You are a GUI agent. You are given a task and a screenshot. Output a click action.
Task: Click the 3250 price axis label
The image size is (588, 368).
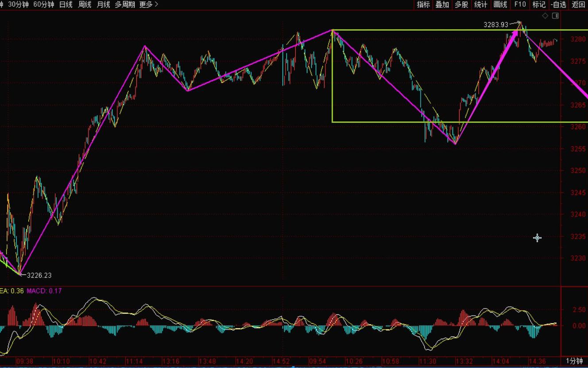(578, 171)
